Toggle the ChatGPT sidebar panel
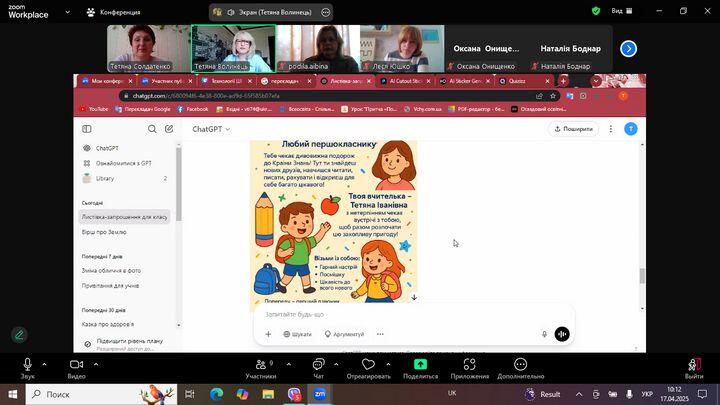This screenshot has height=405, width=720. 87,129
